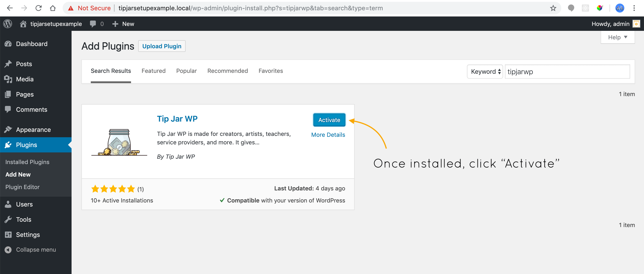Click the plugin search field with tipjarwp
The width and height of the screenshot is (644, 274).
[x=567, y=72]
